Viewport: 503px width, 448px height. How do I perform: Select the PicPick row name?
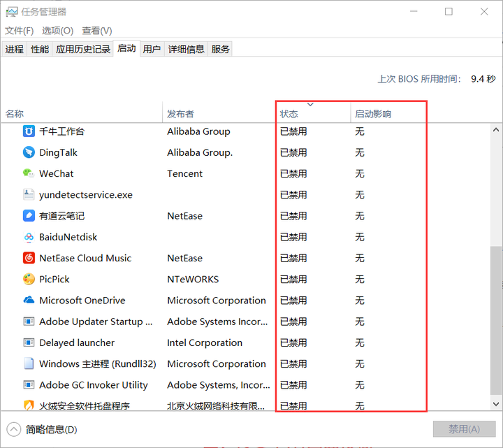pyautogui.click(x=54, y=280)
